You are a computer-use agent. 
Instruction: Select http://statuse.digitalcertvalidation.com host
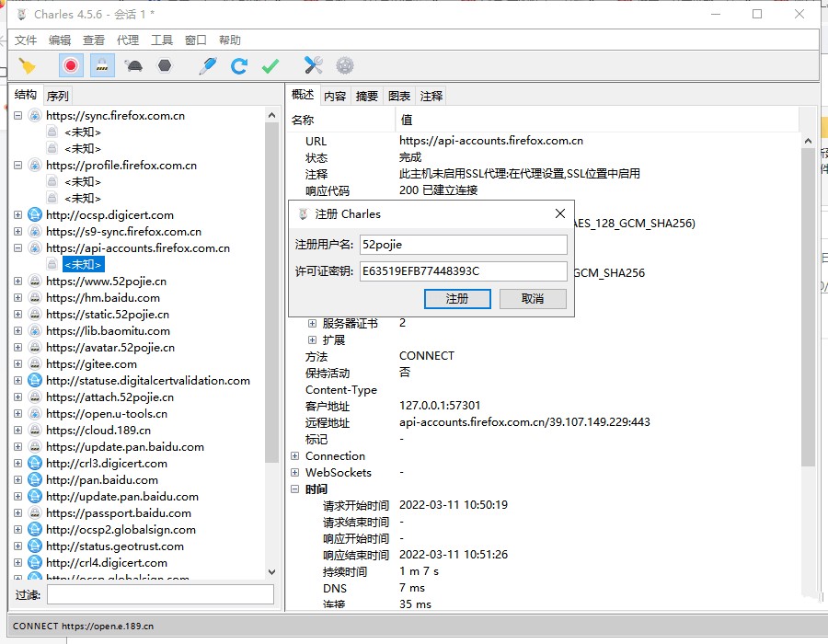(148, 381)
